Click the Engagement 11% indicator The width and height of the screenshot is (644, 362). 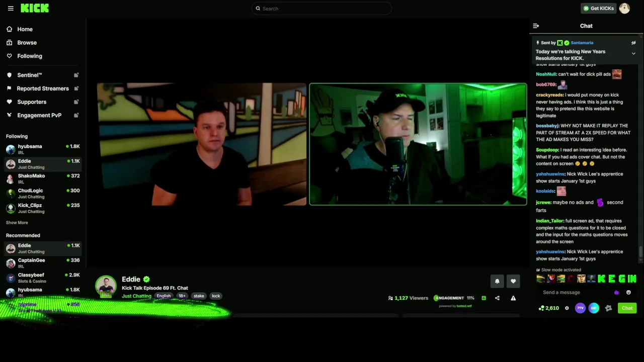click(454, 298)
